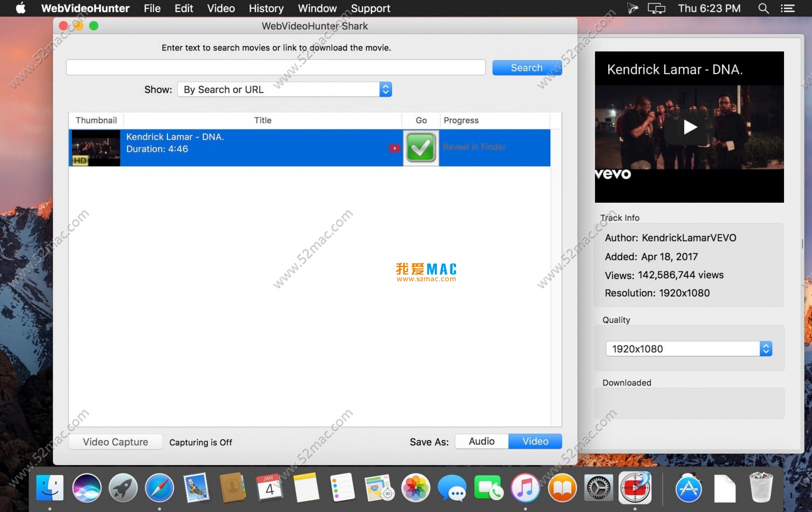812x512 pixels.
Task: Launch iTunes from the Dock
Action: (x=525, y=488)
